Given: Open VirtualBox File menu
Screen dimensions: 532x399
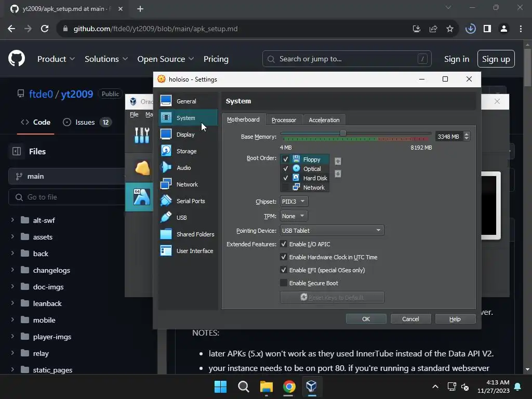Looking at the screenshot, I should tap(134, 114).
